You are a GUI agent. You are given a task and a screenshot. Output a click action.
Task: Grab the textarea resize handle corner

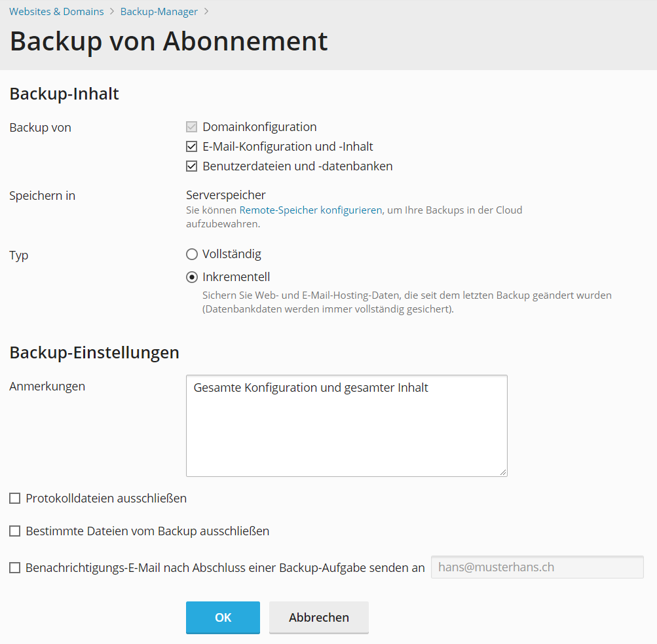(503, 472)
